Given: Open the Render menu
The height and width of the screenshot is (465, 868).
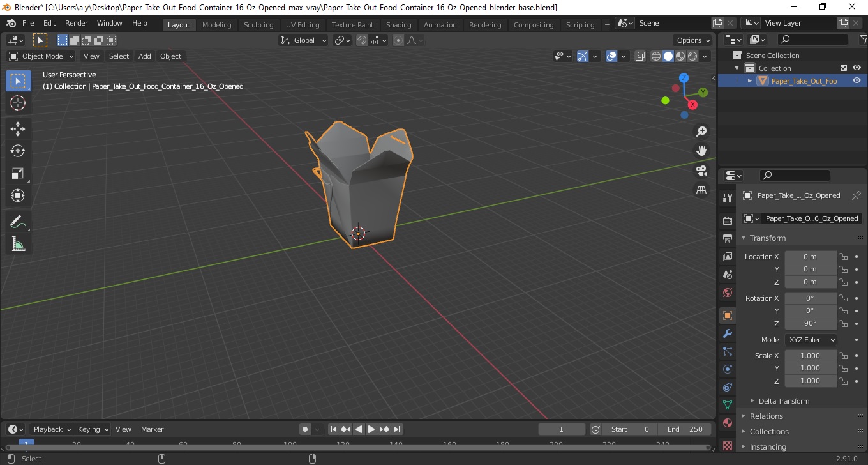Looking at the screenshot, I should (77, 23).
